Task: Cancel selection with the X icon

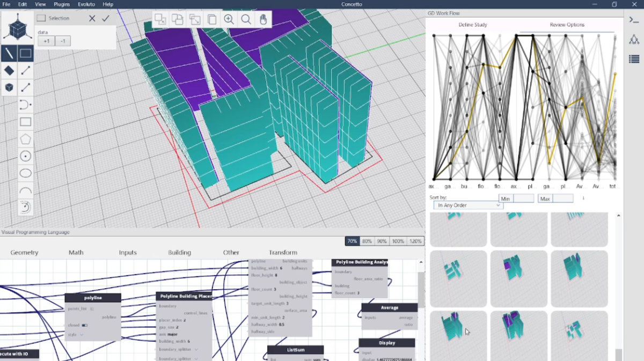Action: tap(92, 18)
